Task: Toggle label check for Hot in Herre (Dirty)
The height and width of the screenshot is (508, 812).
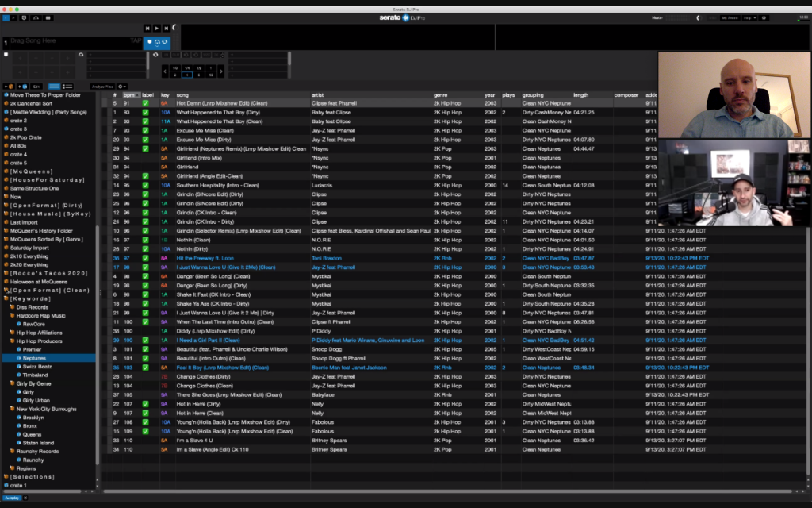Action: pyautogui.click(x=146, y=404)
